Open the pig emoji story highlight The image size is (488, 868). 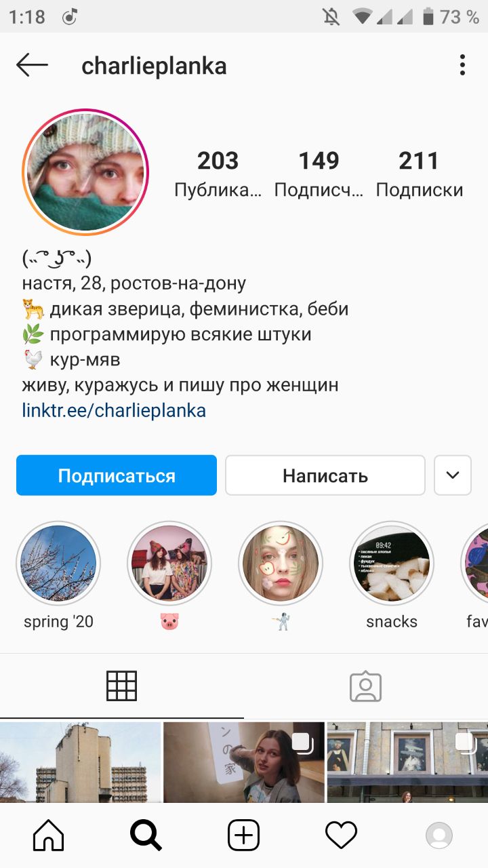tap(169, 564)
